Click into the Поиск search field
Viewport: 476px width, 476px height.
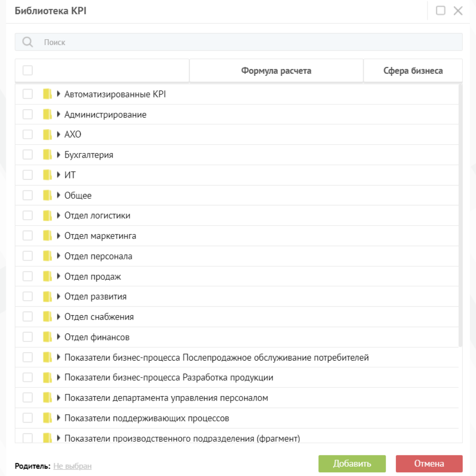click(247, 42)
